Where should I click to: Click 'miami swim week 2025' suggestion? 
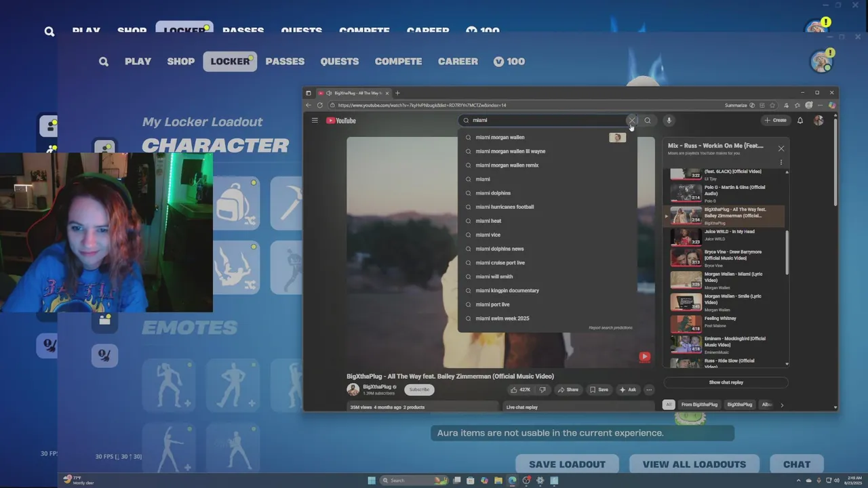tap(547, 318)
